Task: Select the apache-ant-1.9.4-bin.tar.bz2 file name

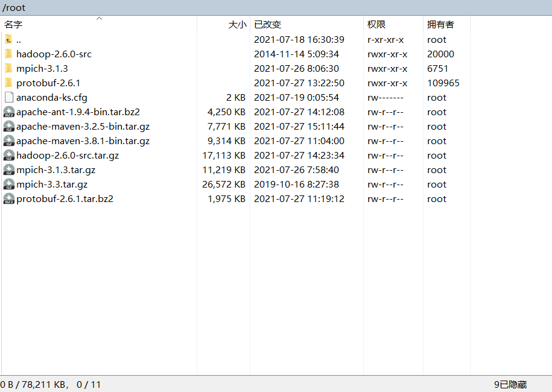Action: 78,112
